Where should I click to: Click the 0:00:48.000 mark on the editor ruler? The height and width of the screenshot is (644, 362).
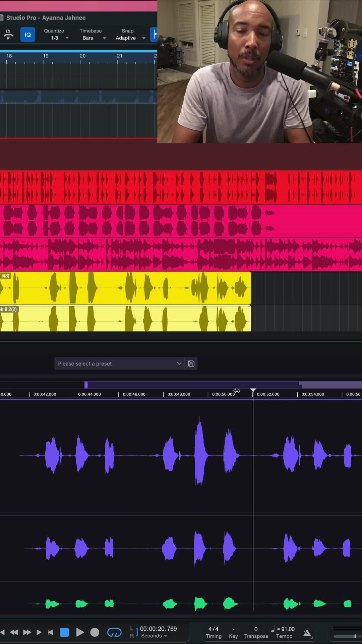click(179, 394)
